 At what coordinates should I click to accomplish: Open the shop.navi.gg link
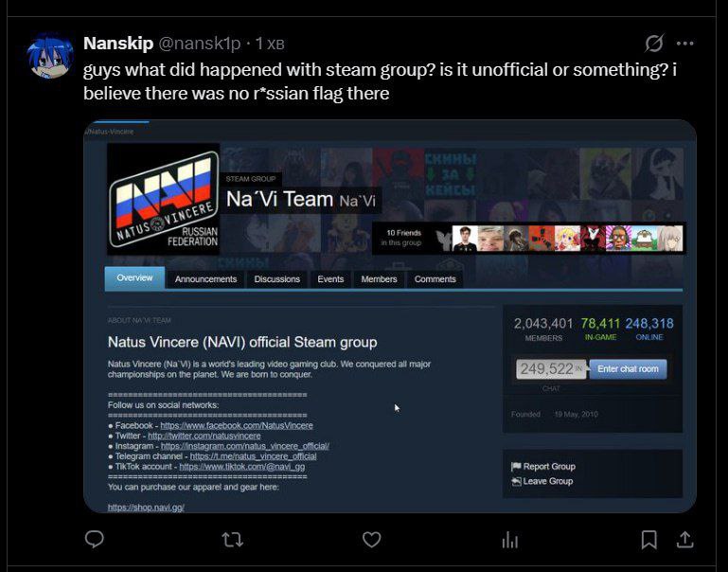click(146, 508)
